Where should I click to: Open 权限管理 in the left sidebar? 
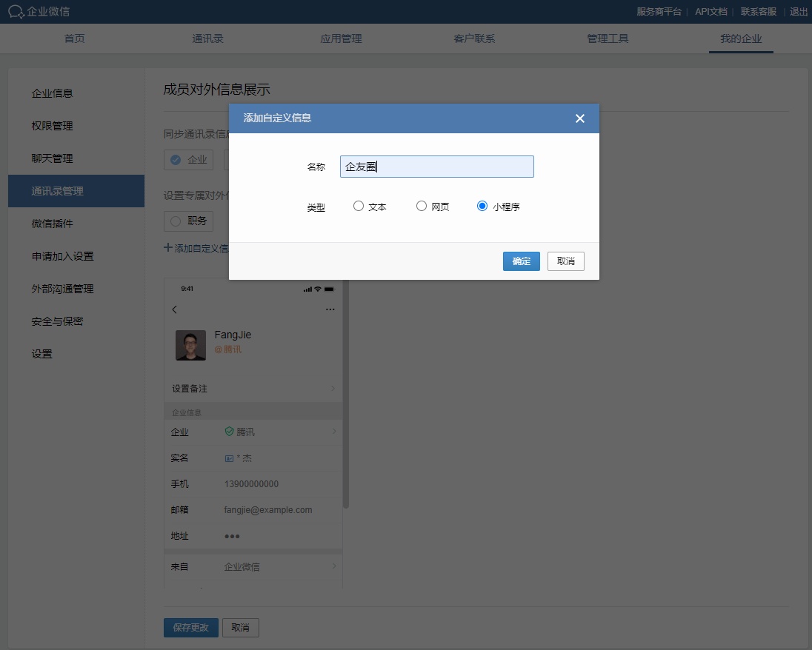pos(52,126)
